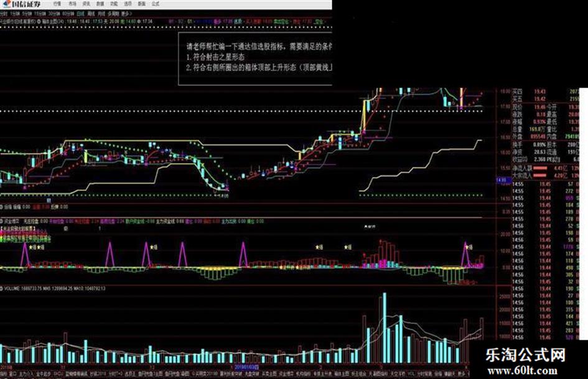Open the 行情 menu
This screenshot has height=379, width=588.
[x=57, y=4]
